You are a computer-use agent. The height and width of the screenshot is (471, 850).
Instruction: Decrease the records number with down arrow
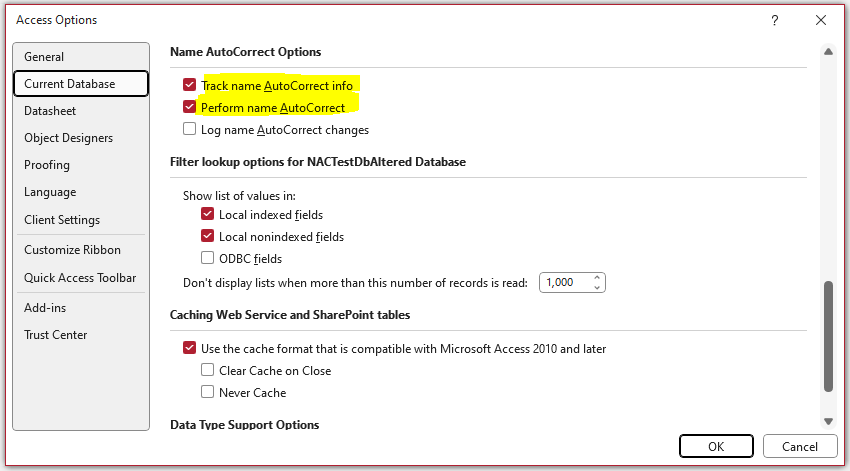tap(597, 287)
